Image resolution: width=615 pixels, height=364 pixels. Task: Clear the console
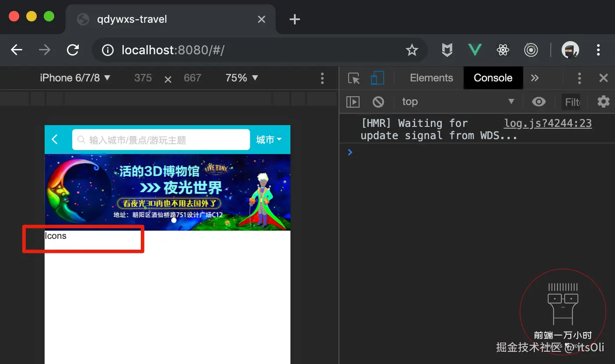tap(378, 102)
